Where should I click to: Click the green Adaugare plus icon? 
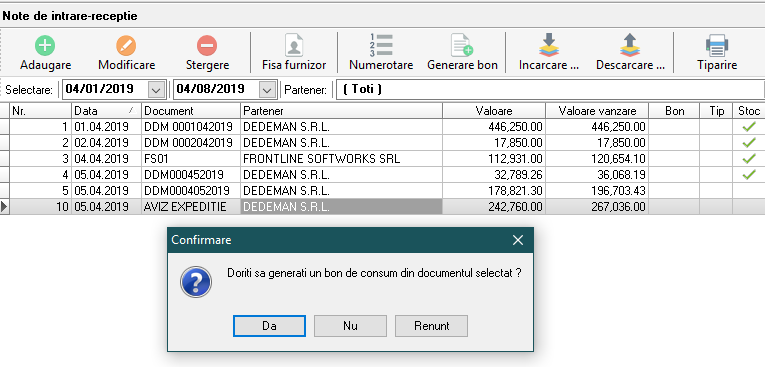point(45,46)
